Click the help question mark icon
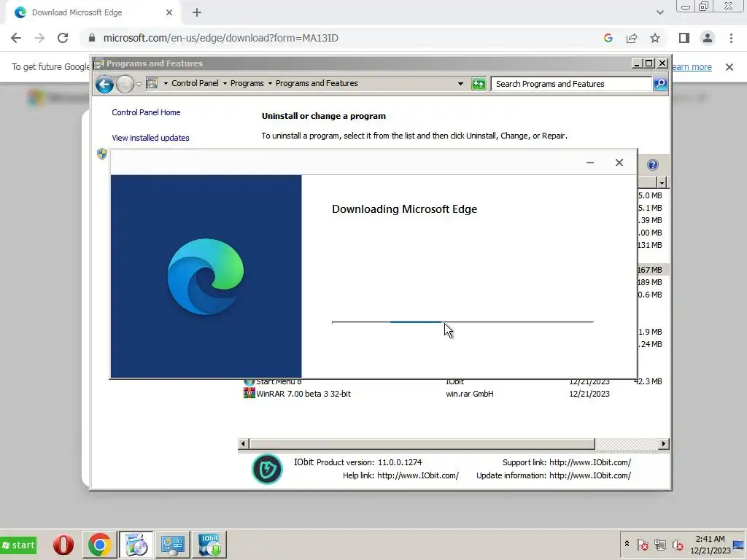The height and width of the screenshot is (560, 747). pyautogui.click(x=653, y=165)
